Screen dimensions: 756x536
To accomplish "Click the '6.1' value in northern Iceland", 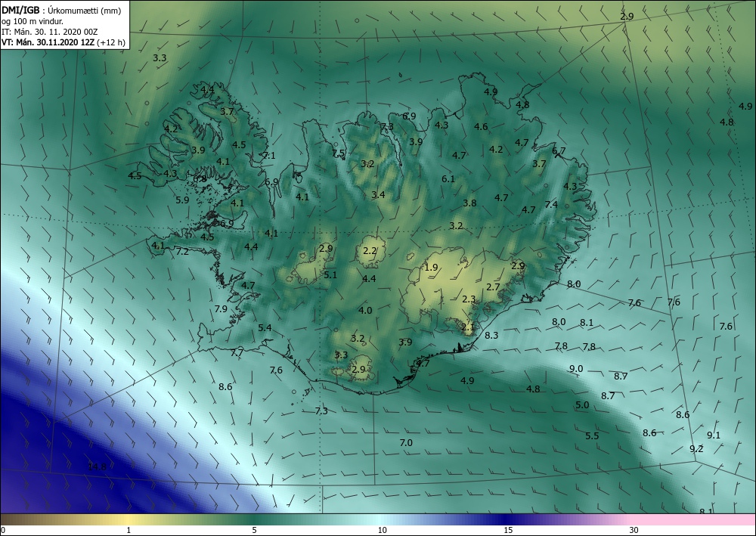I will [x=448, y=179].
